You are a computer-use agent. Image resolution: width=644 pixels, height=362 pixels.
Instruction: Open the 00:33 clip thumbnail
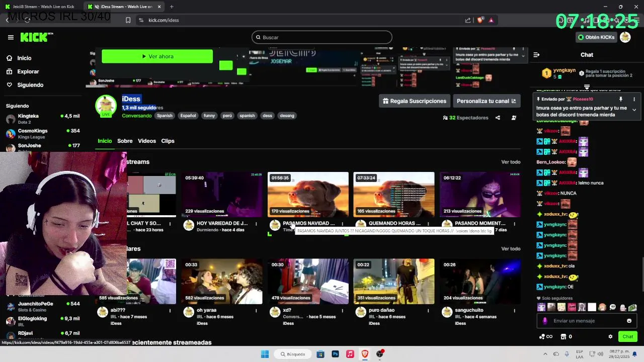pos(222,282)
